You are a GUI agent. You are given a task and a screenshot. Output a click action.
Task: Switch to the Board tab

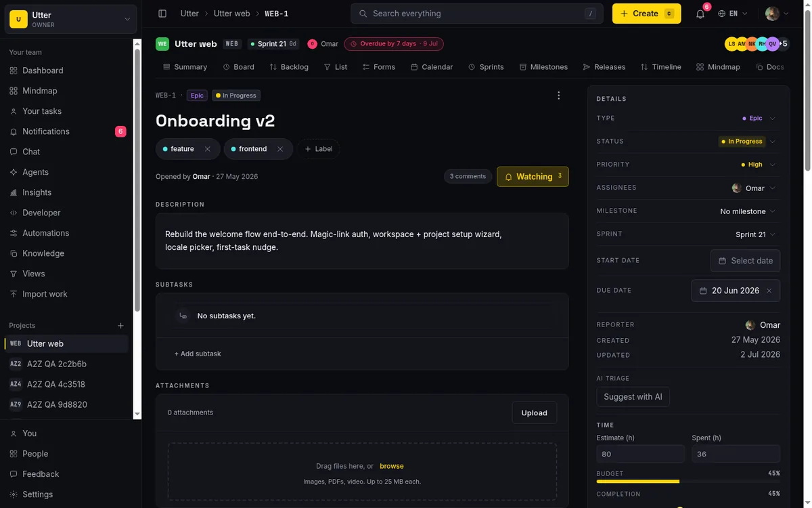tap(239, 67)
